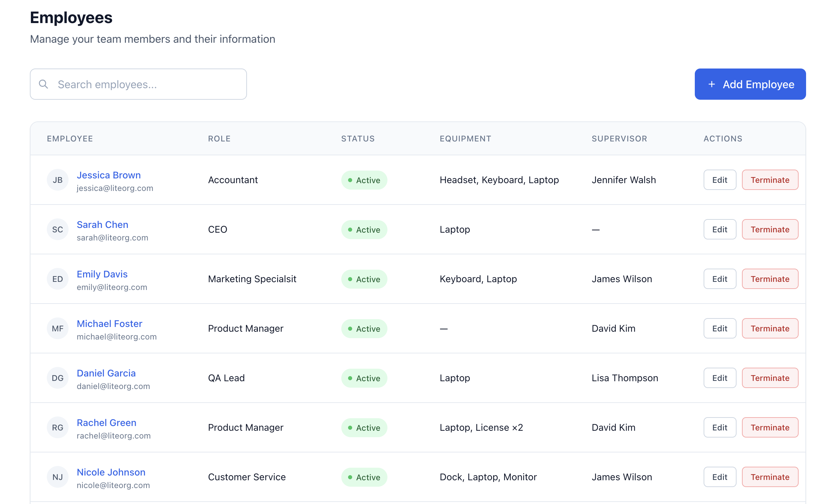The width and height of the screenshot is (821, 504).
Task: Open Nicole Johnson's profile link
Action: (111, 472)
